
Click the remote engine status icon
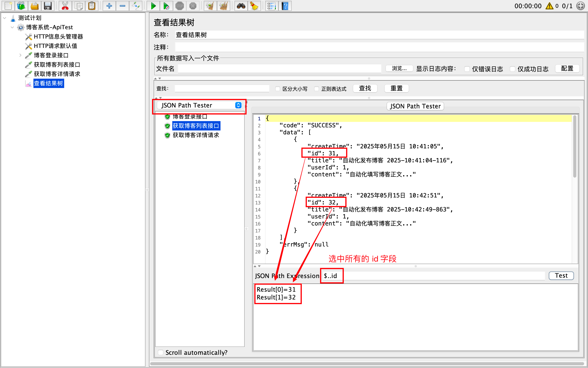[581, 6]
